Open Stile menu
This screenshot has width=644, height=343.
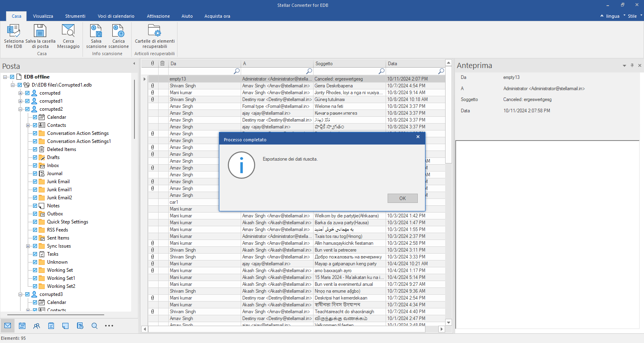click(x=632, y=16)
